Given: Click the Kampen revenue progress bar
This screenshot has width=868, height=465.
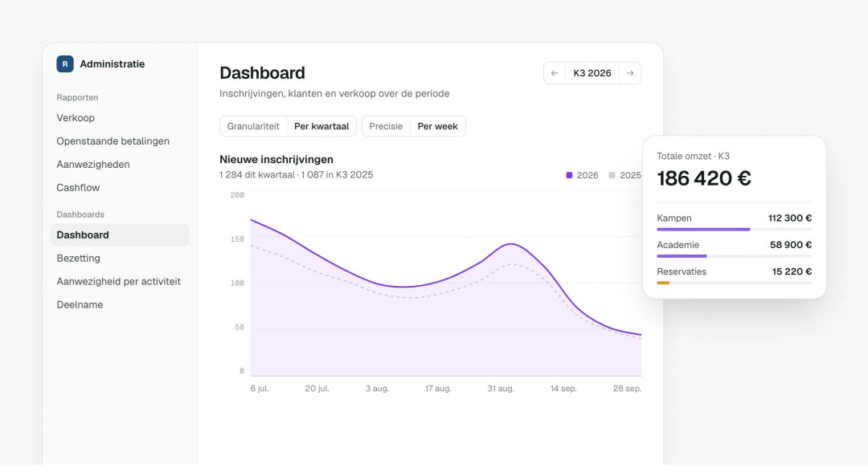Looking at the screenshot, I should (x=734, y=230).
